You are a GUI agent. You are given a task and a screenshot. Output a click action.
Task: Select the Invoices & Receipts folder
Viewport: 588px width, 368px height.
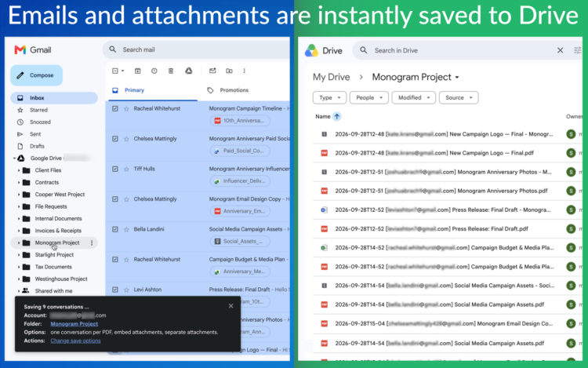point(58,231)
